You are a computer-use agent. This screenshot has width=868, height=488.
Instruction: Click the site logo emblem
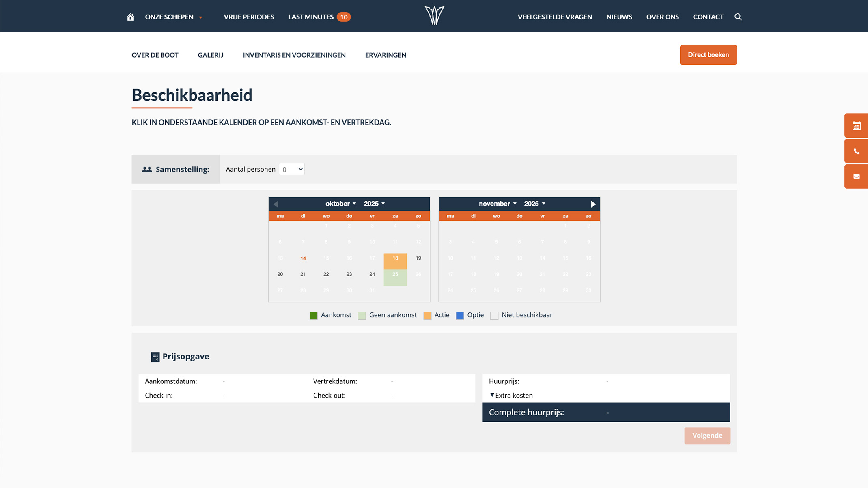pyautogui.click(x=434, y=16)
